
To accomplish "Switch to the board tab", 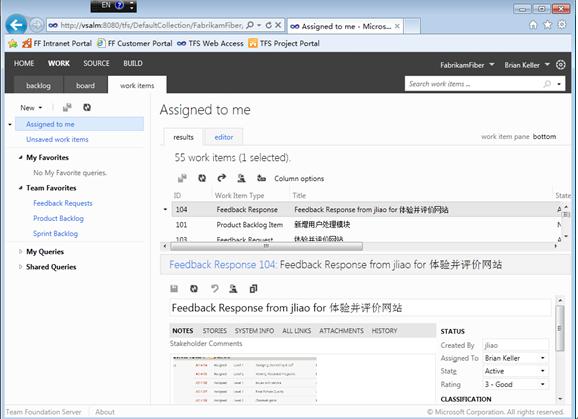I will [x=85, y=85].
